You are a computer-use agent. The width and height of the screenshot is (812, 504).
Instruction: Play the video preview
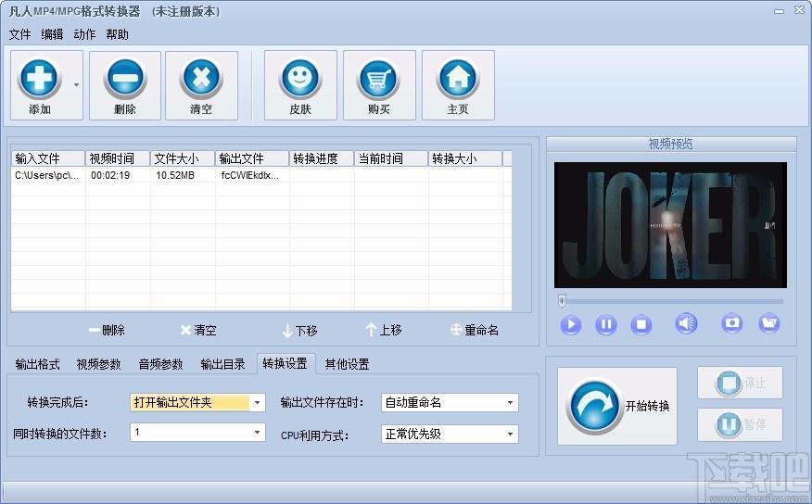571,325
